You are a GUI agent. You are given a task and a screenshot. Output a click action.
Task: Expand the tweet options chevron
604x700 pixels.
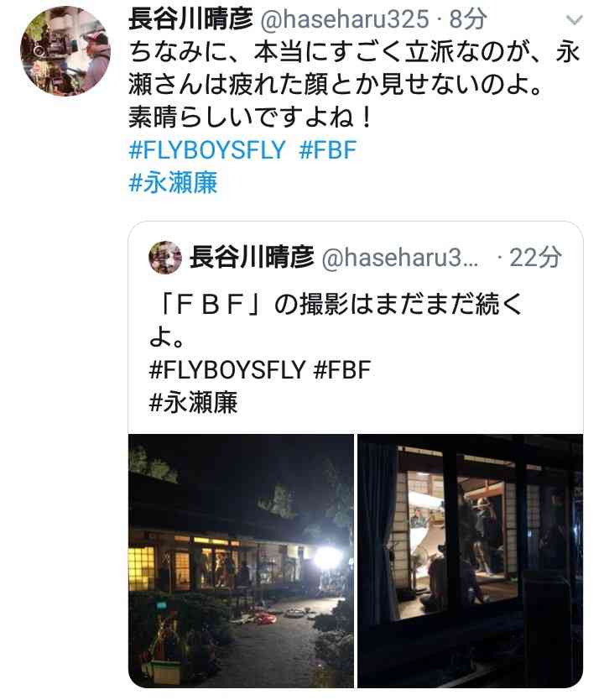(x=574, y=19)
